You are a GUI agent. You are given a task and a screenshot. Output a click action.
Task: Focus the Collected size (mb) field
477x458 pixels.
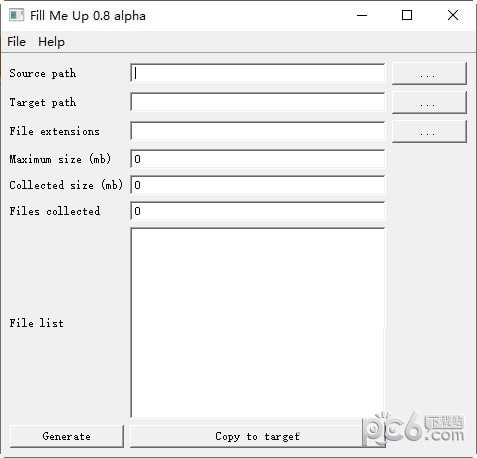pyautogui.click(x=257, y=185)
